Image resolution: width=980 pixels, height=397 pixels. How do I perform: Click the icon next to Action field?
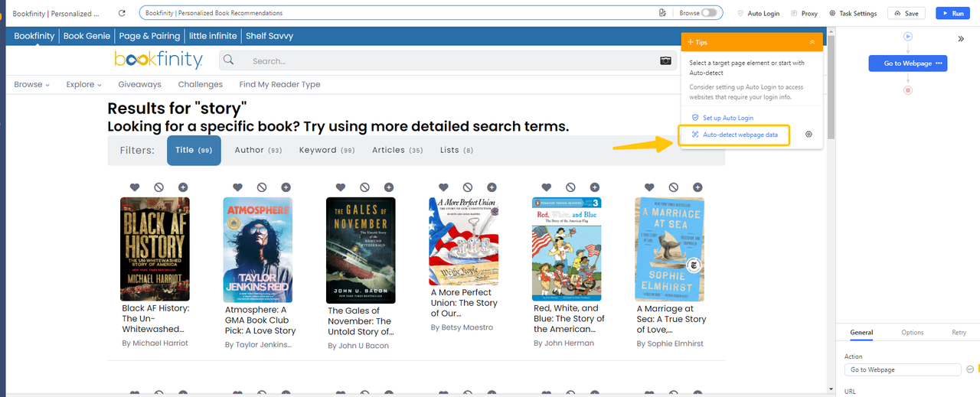tap(970, 369)
